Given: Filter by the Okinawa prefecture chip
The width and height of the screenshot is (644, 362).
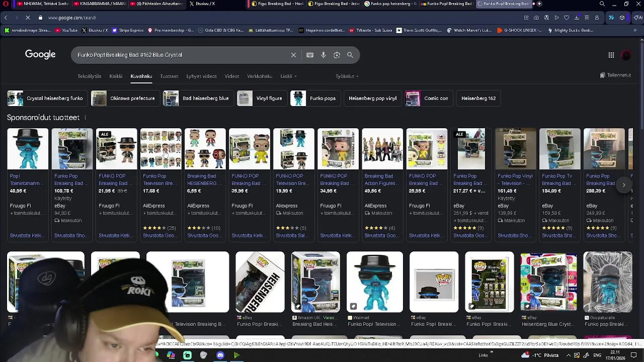Looking at the screenshot, I should click(125, 99).
